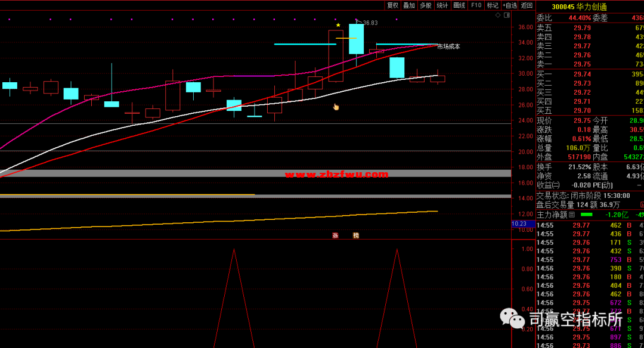Click the 涨幅 value 0.61%
Viewport: 644px width, 348px height.
(581, 139)
